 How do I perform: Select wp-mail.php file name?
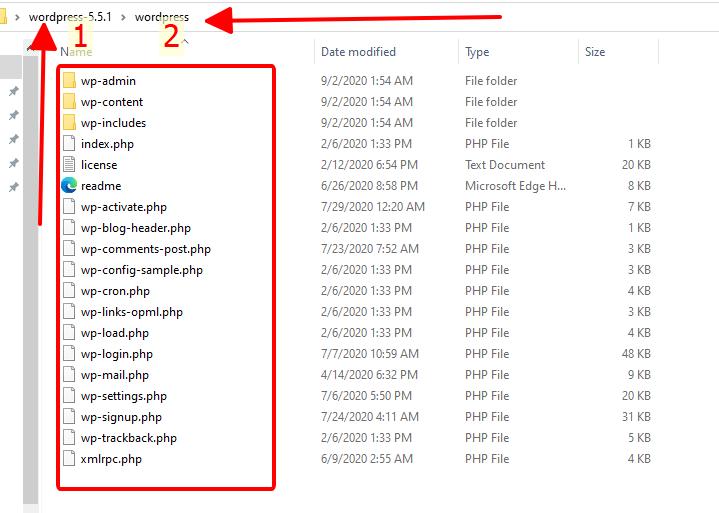(x=115, y=375)
